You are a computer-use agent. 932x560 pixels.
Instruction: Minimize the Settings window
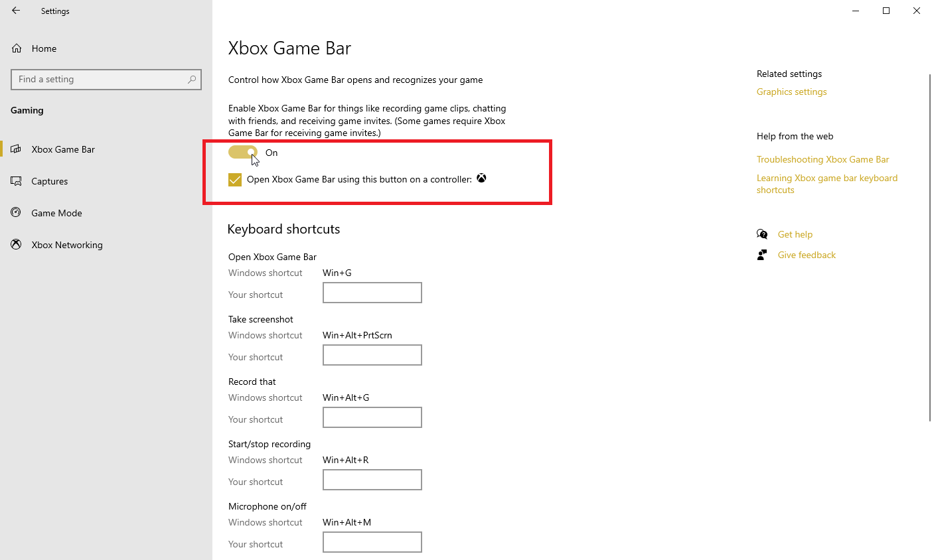856,11
